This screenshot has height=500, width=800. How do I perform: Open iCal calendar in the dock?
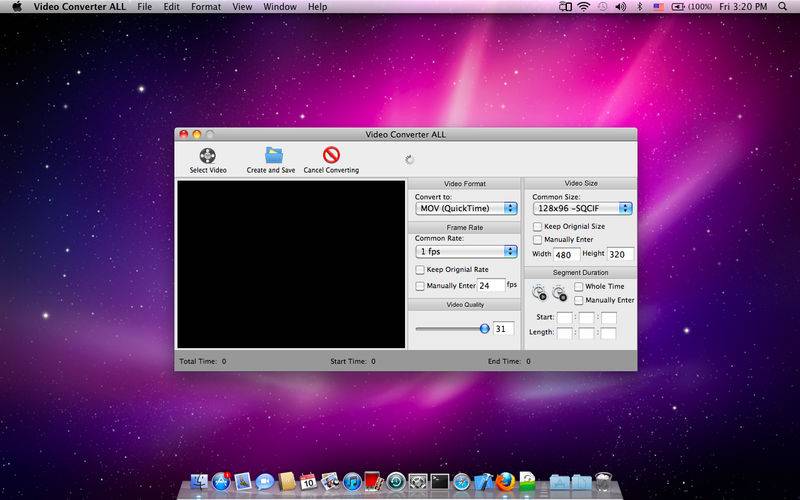click(308, 482)
